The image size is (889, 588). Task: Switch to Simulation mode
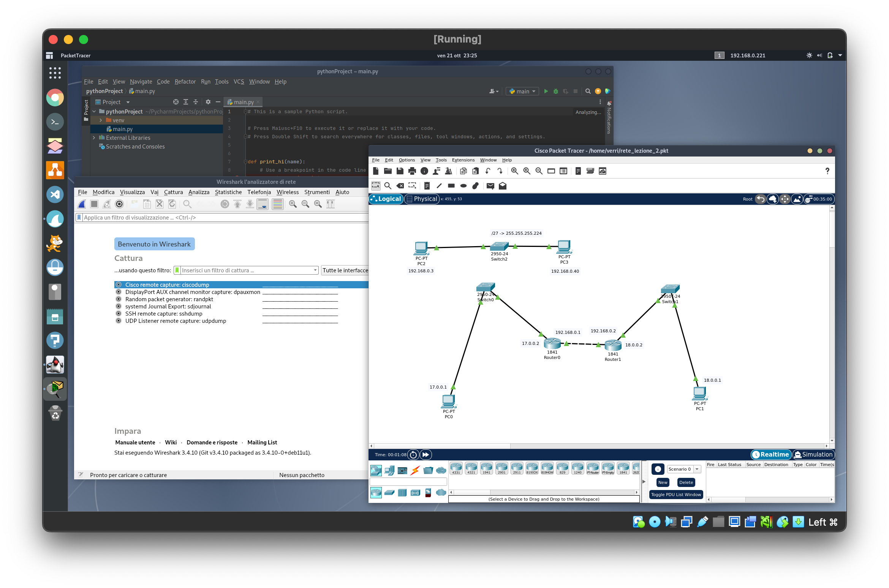tap(813, 455)
